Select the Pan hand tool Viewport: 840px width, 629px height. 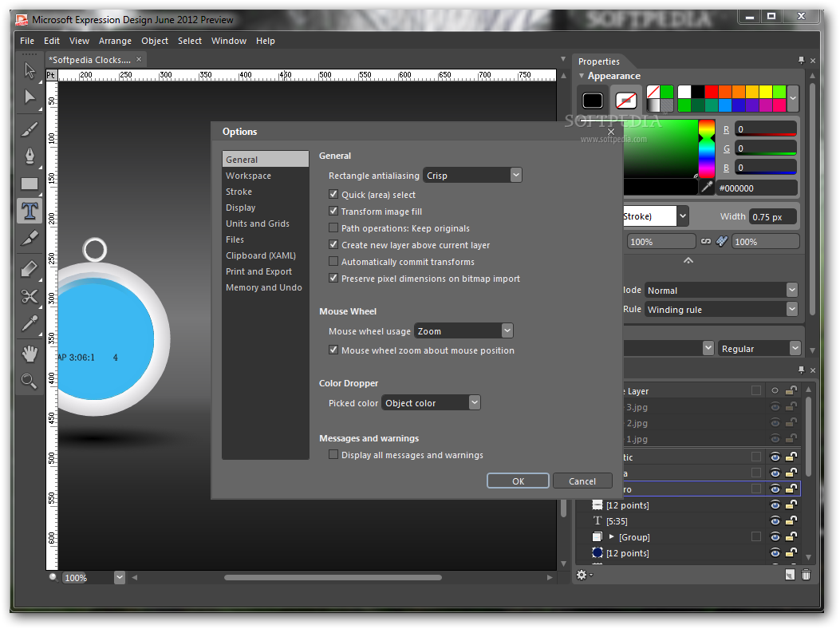pos(30,354)
